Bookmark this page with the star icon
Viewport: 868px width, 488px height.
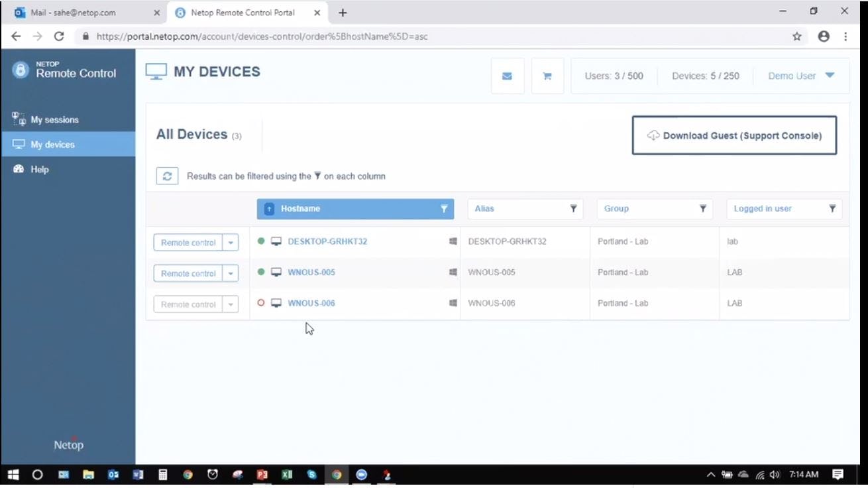[797, 36]
